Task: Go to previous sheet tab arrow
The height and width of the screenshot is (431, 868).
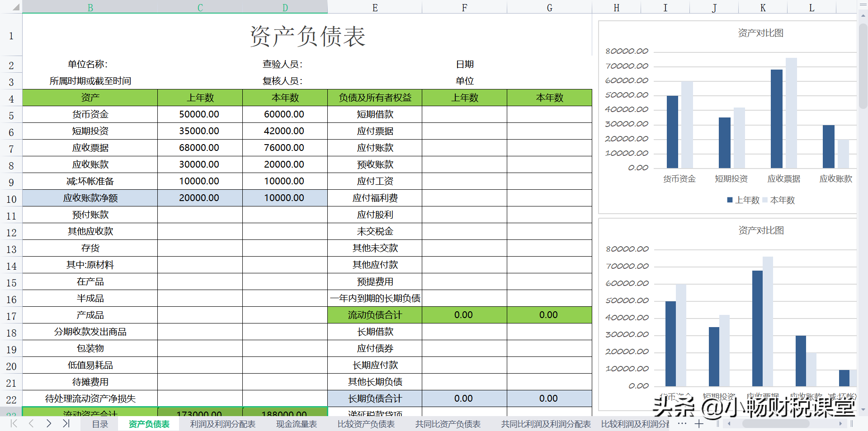Action: 31,424
